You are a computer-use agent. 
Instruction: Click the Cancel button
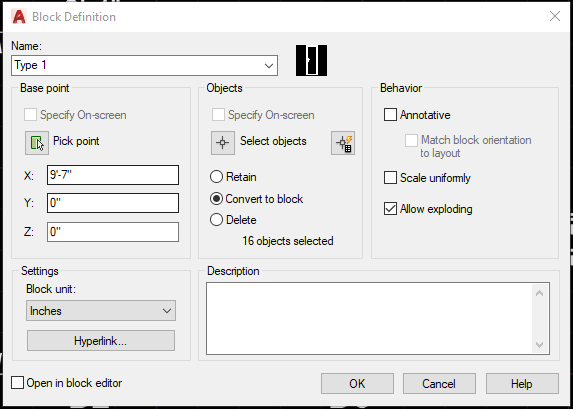pos(439,383)
